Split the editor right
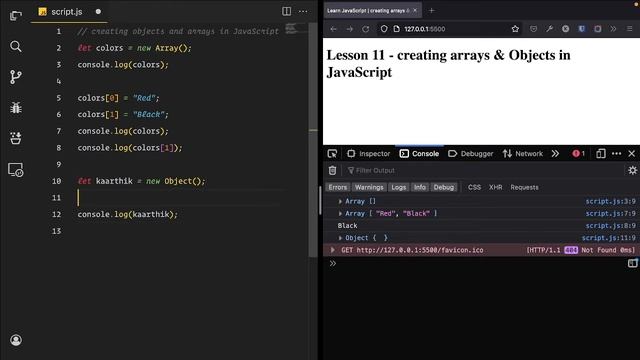Viewport: 640px width, 360px height. point(287,11)
